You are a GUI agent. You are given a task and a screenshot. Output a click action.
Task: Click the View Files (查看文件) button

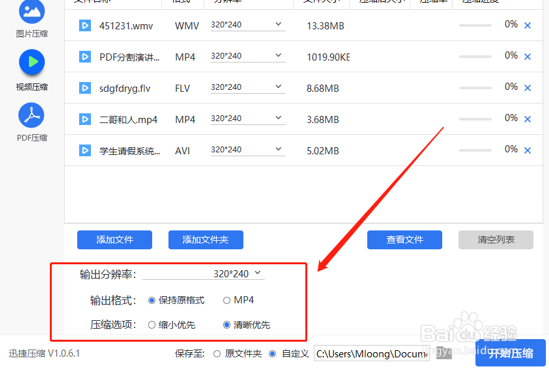coord(404,240)
